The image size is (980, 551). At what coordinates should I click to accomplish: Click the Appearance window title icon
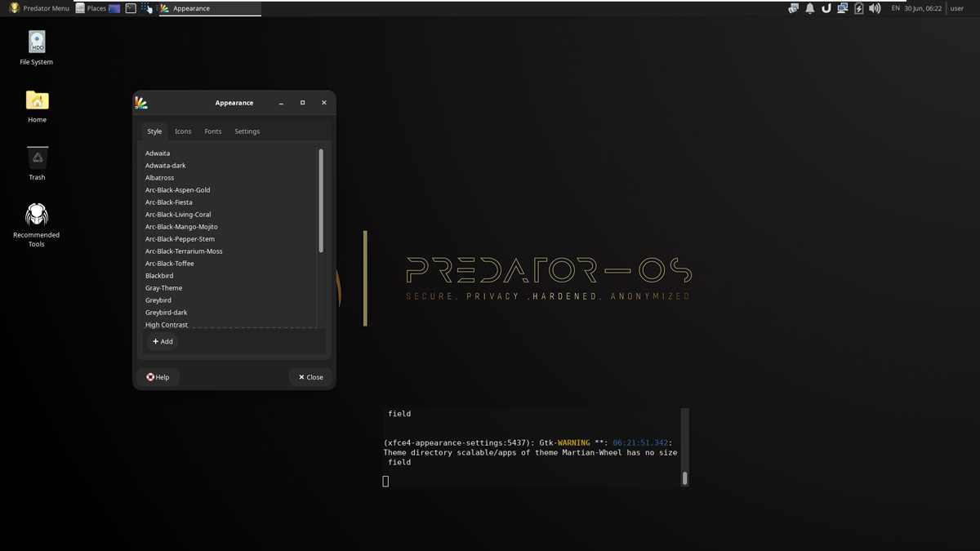point(141,103)
